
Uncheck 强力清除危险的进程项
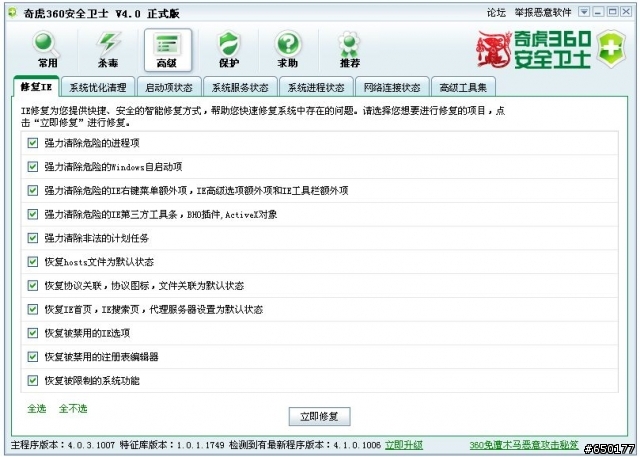tap(33, 143)
